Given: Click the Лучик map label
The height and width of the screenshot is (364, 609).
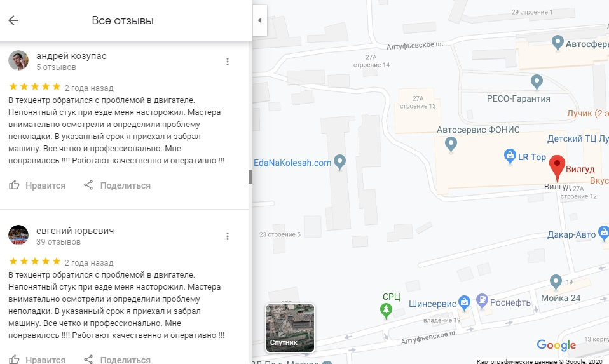Looking at the screenshot, I should coord(588,113).
